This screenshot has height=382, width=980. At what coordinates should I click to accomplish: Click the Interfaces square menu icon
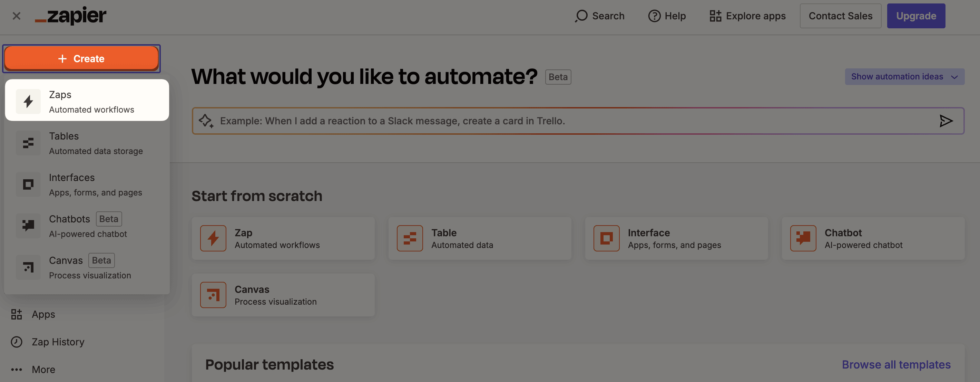[x=28, y=185]
